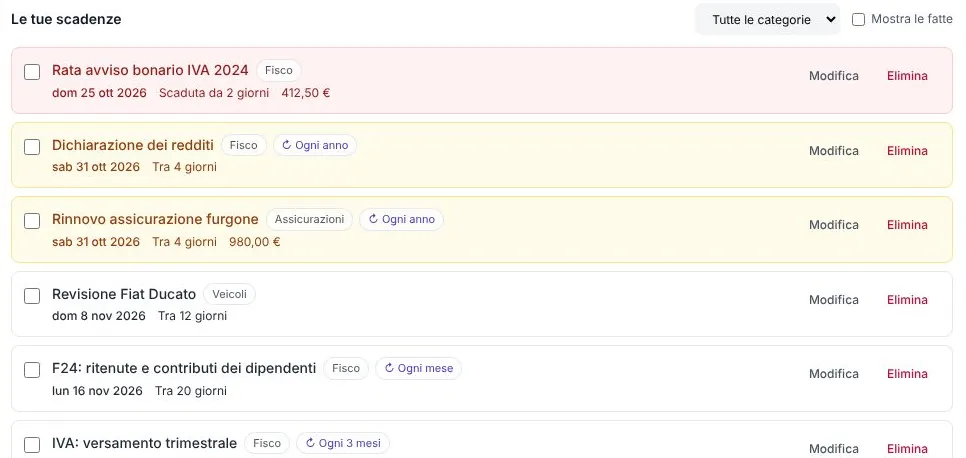
Task: Click the title Revisione Fiat Ducato
Action: coord(124,295)
